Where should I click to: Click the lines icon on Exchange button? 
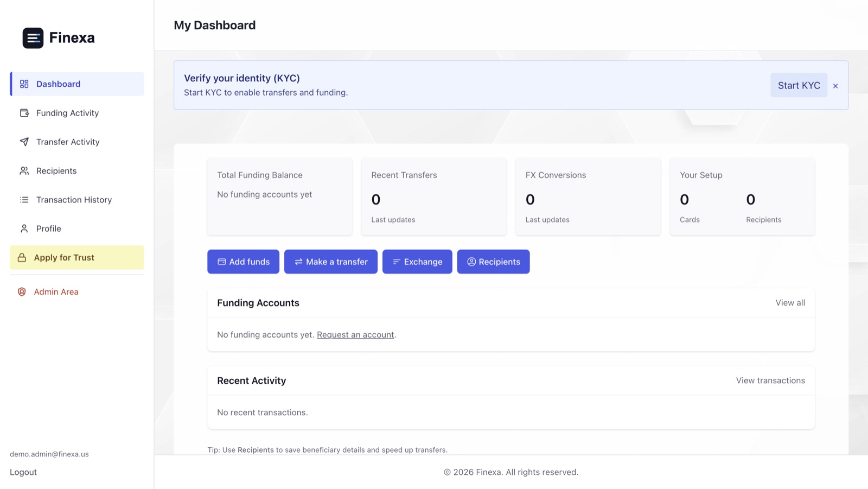click(397, 262)
